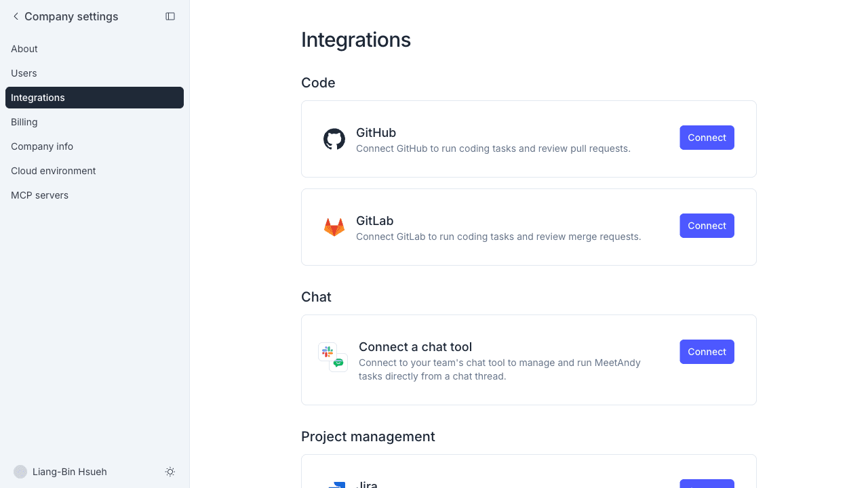Click the back chevron beside Company settings
This screenshot has height=488, width=868.
[16, 16]
